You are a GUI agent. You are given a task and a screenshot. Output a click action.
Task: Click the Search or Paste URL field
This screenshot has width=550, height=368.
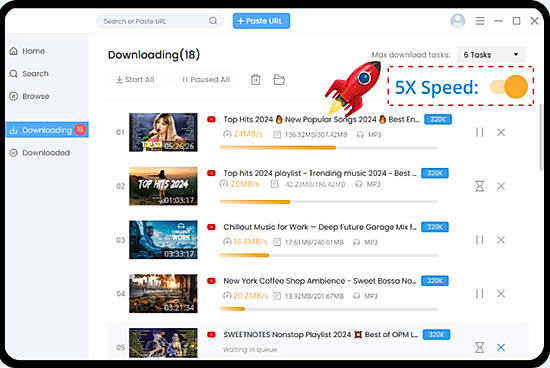160,21
